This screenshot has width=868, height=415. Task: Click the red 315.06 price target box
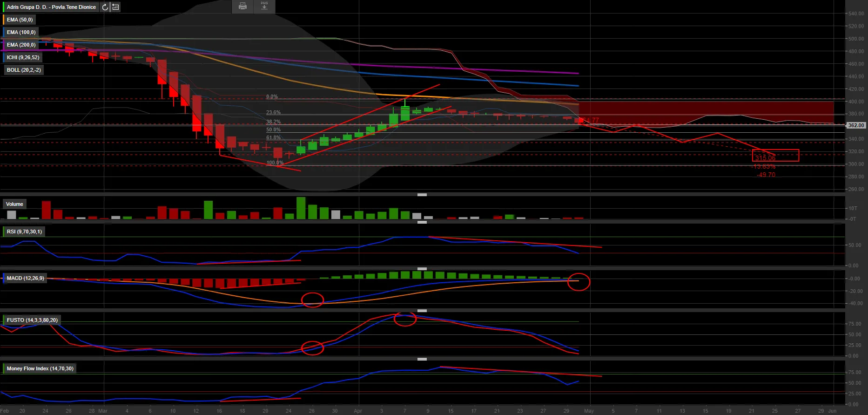pyautogui.click(x=775, y=155)
